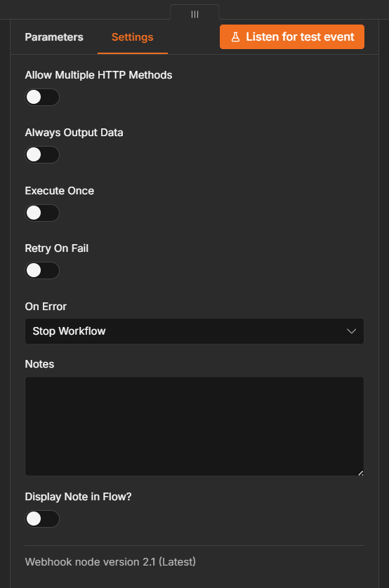Click the On Error field label
The width and height of the screenshot is (389, 588).
coord(46,307)
